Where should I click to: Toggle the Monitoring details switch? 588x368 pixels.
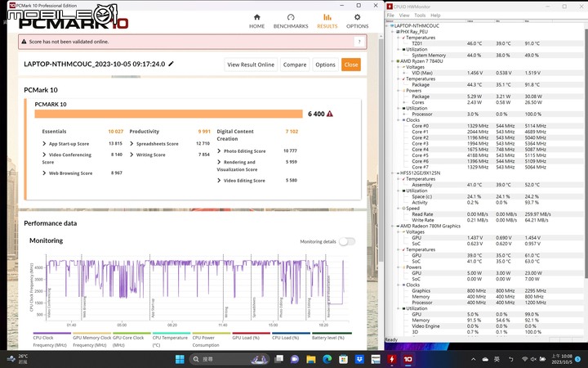[347, 241]
